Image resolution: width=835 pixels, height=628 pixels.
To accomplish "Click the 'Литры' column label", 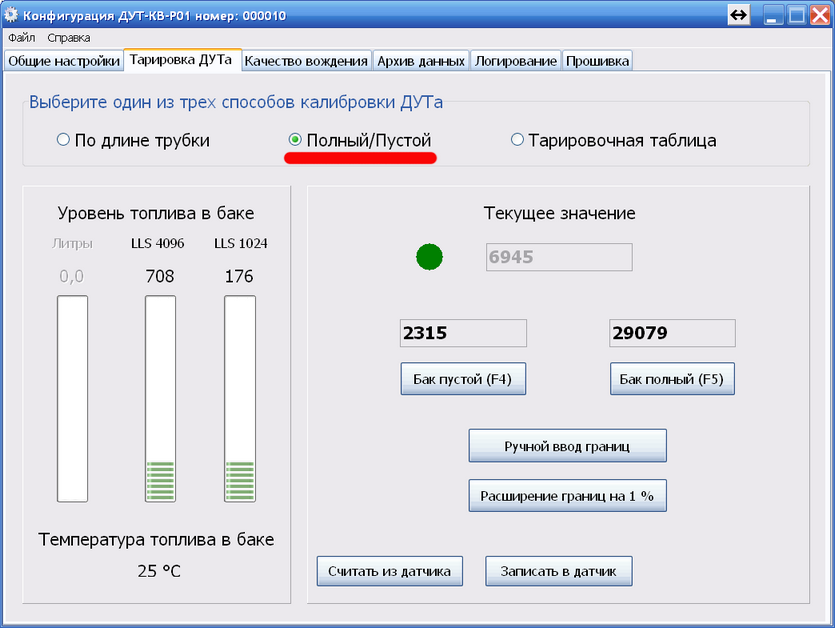I will coord(72,243).
